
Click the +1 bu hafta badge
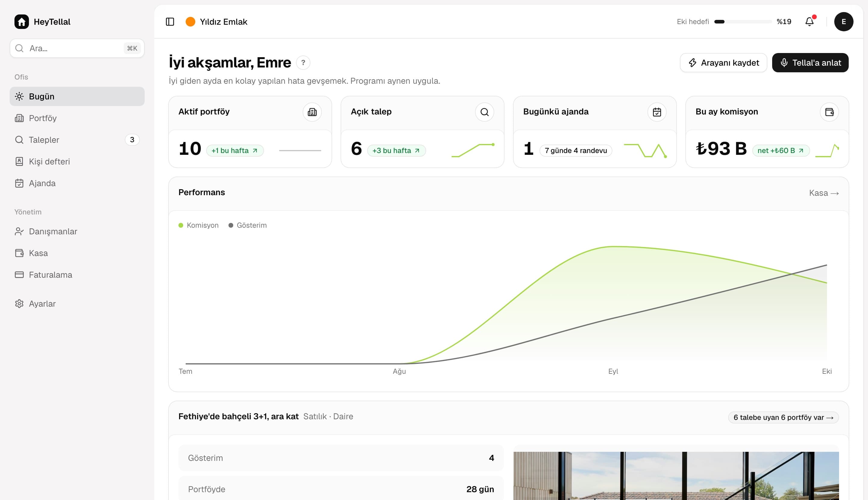235,150
